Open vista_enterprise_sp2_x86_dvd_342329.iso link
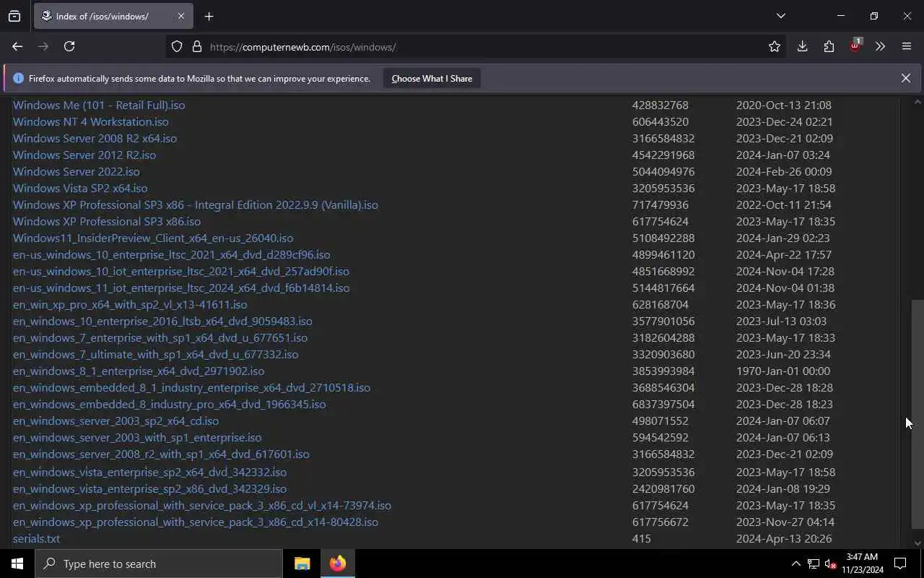Image resolution: width=924 pixels, height=578 pixels. pos(149,488)
